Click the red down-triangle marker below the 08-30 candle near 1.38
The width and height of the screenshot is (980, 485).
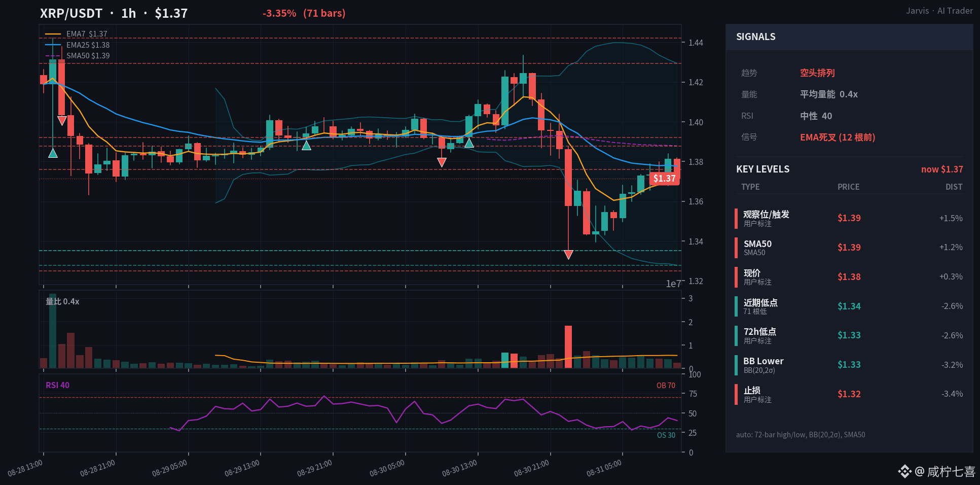[442, 162]
